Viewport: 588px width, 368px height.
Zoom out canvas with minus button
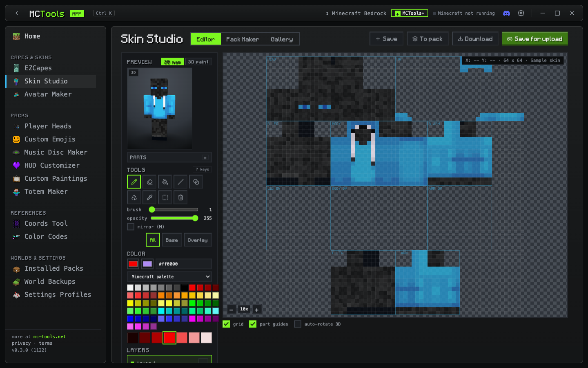click(231, 310)
